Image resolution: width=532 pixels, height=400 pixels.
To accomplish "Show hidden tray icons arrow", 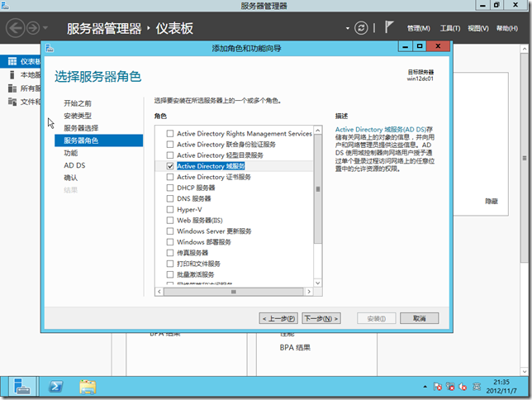I will [425, 387].
